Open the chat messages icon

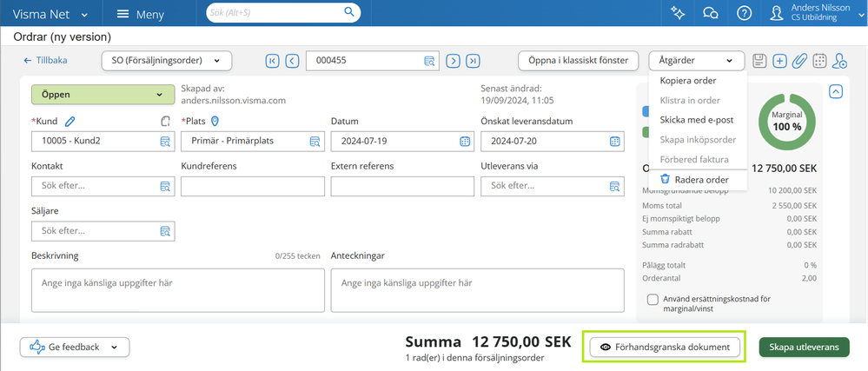click(711, 13)
